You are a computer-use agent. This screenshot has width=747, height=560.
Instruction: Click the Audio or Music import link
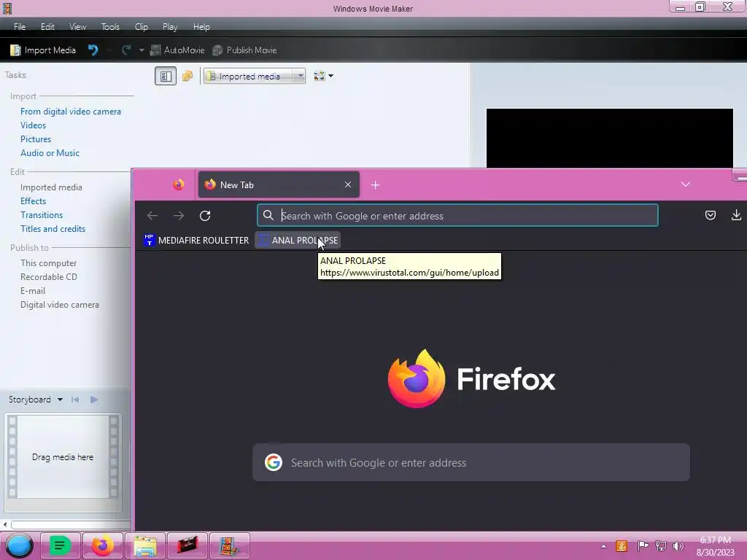pyautogui.click(x=50, y=153)
